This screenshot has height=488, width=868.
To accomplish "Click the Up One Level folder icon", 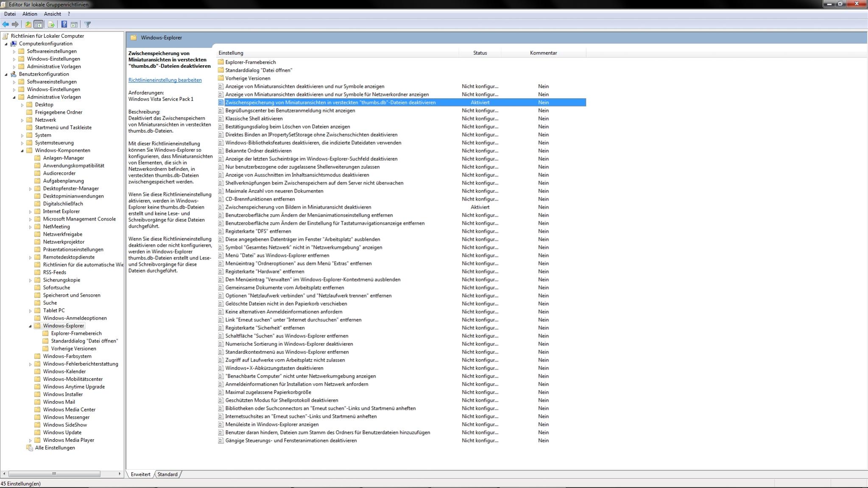I will pos(28,25).
